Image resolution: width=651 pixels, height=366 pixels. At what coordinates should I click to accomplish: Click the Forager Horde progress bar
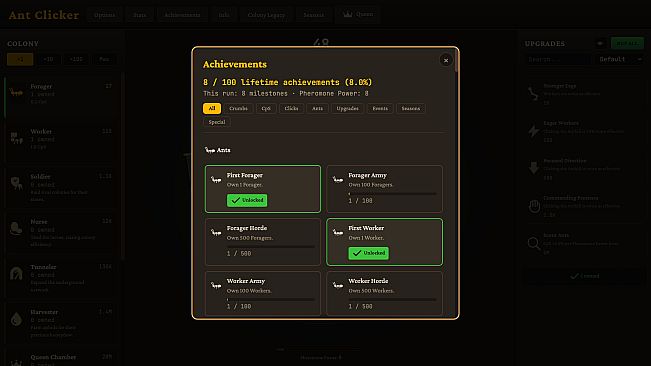[271, 246]
